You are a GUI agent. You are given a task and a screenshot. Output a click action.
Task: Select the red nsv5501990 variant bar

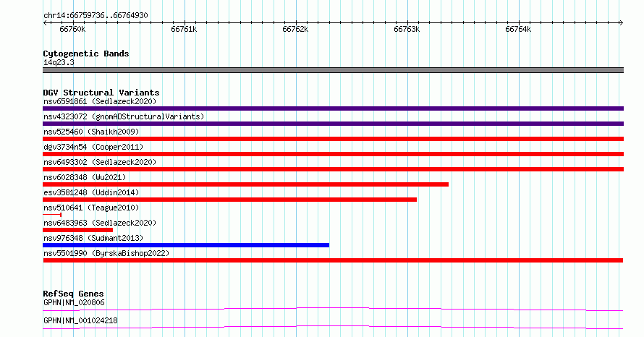coord(333,260)
